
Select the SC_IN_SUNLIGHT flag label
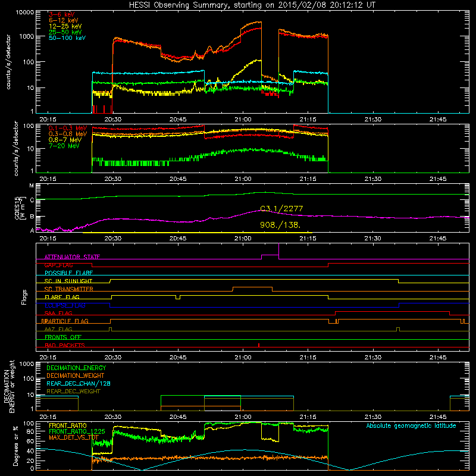pos(68,281)
